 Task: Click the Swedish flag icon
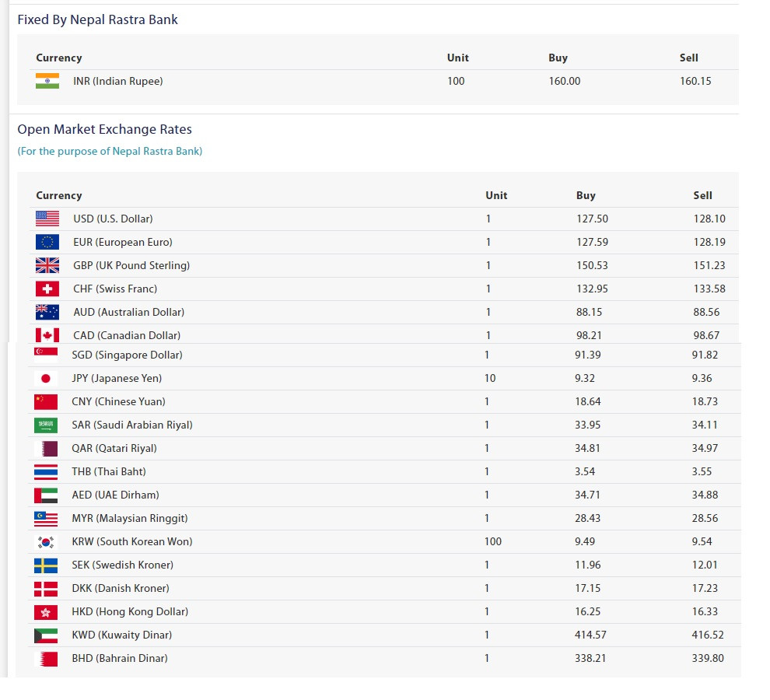pos(46,565)
